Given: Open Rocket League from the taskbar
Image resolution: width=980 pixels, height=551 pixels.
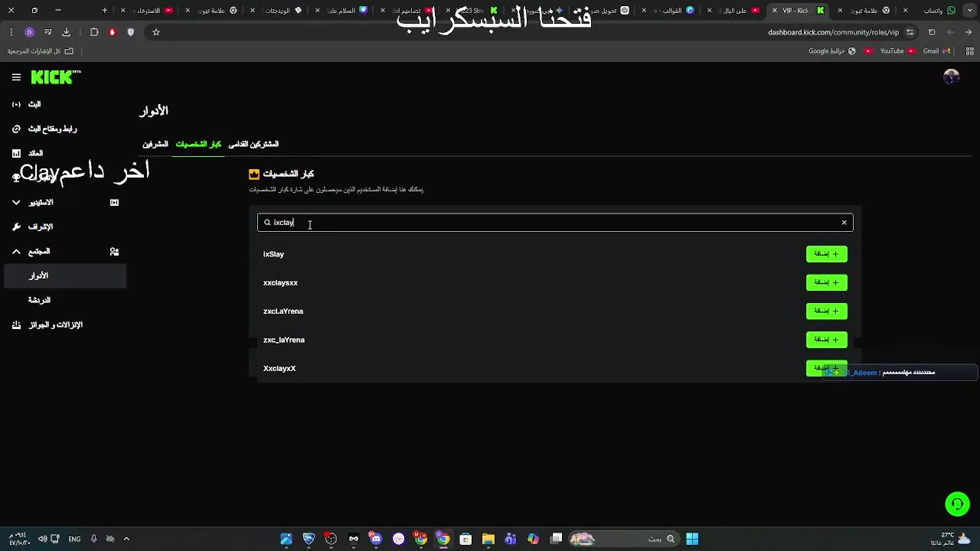Looking at the screenshot, I should tap(309, 539).
